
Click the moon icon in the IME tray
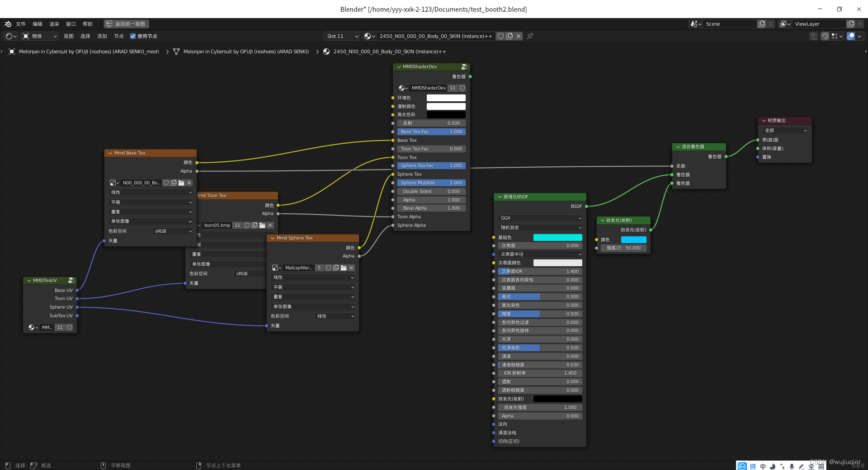772,466
